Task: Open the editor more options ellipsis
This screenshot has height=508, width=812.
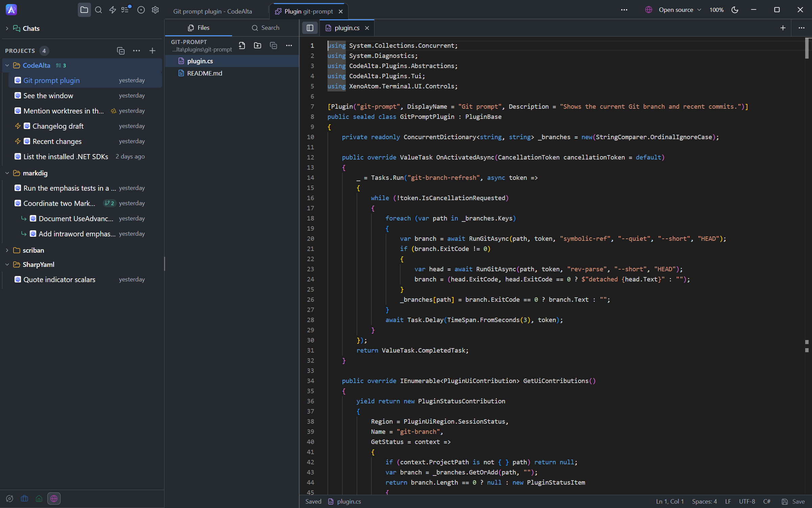Action: pyautogui.click(x=801, y=28)
